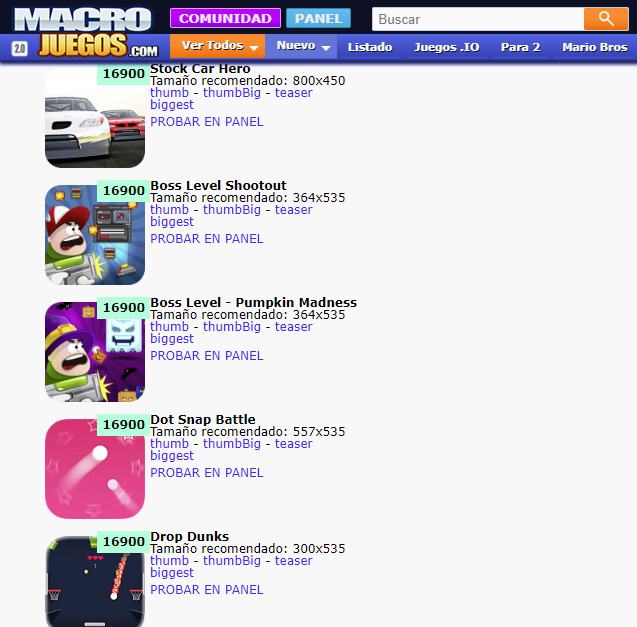Expand the Ver Todos dropdown
The height and width of the screenshot is (627, 637).
point(217,46)
